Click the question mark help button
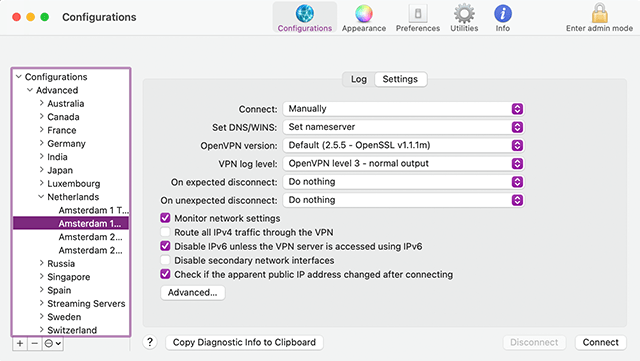 point(150,342)
